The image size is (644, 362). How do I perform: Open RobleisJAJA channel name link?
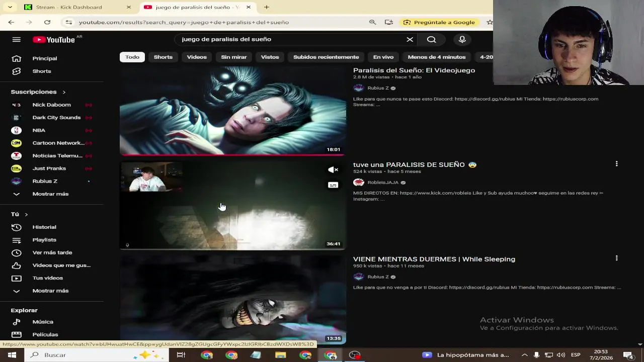(383, 183)
